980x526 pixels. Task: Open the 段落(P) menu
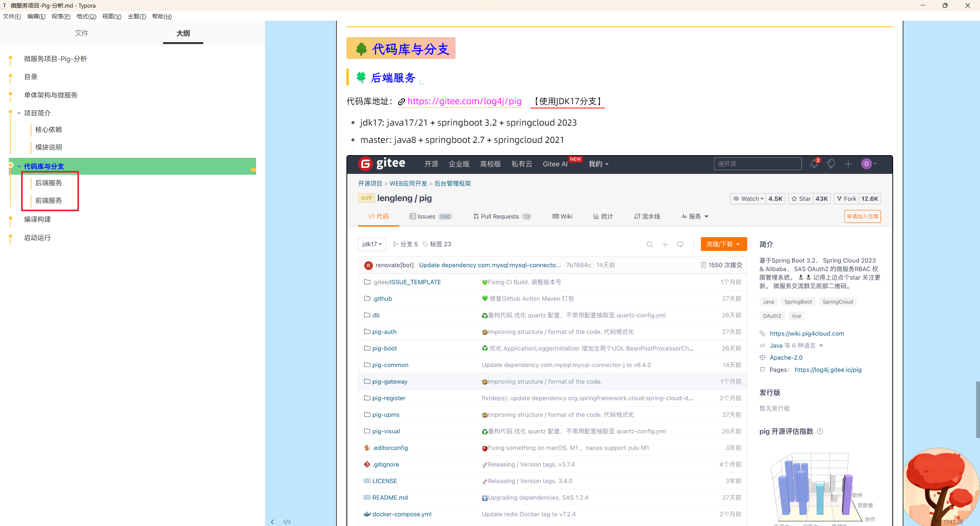click(61, 16)
